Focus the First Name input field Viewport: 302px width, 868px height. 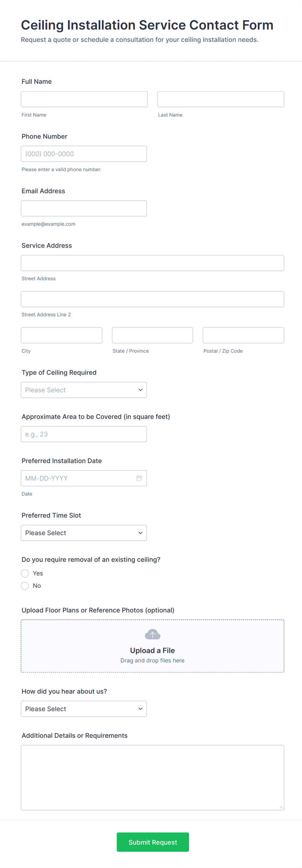coord(84,99)
